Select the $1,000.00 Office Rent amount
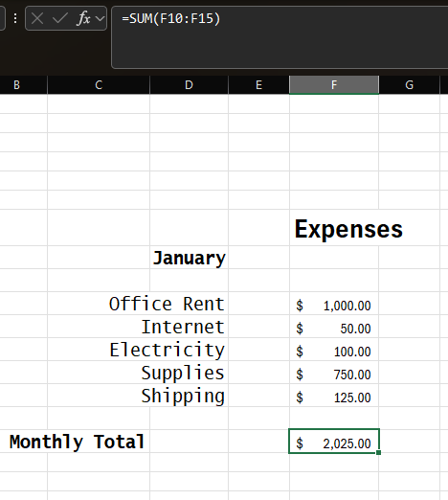The image size is (448, 500). coord(334,304)
